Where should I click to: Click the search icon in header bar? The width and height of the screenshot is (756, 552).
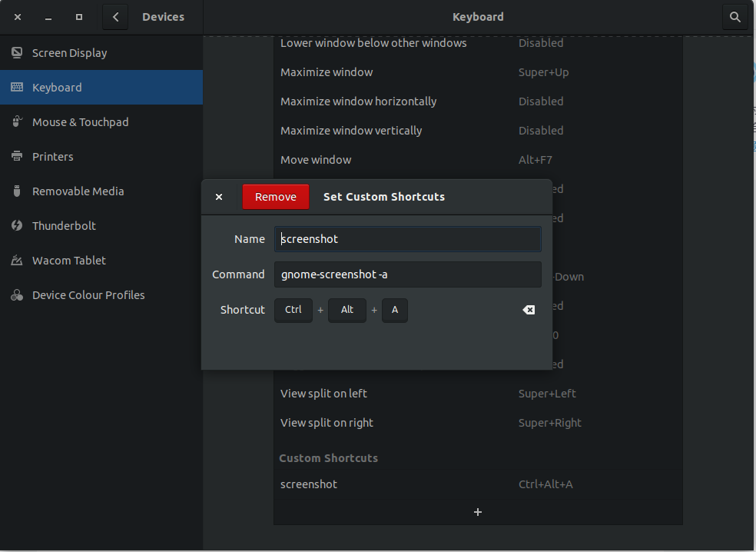734,18
